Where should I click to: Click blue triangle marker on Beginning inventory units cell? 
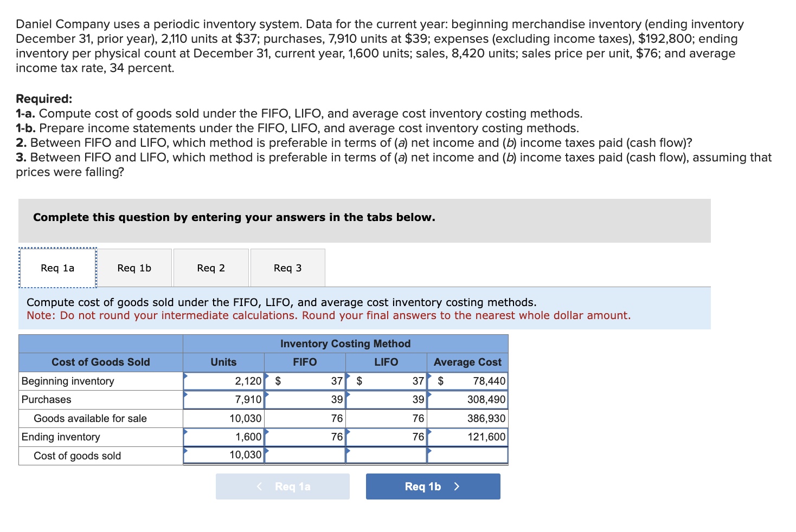185,377
